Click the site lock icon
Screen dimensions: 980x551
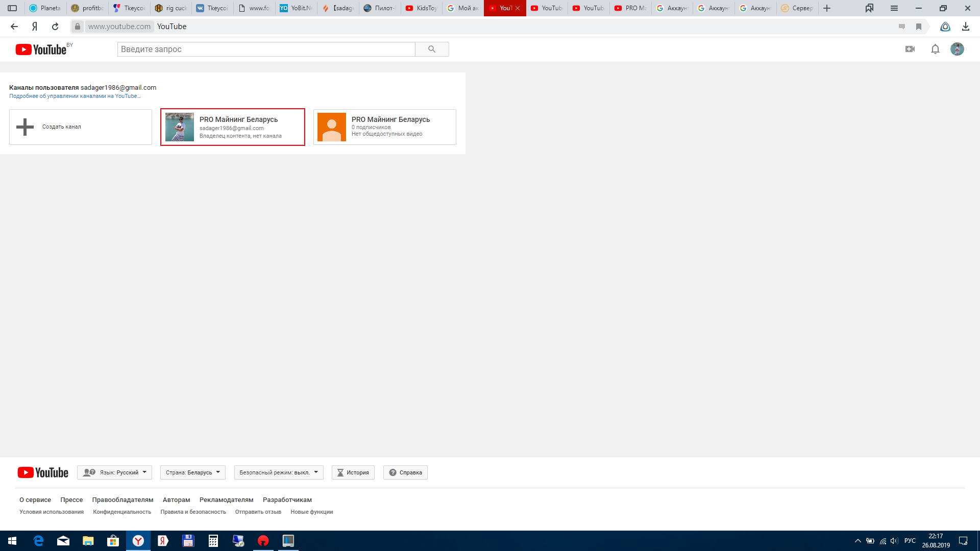pos(78,27)
